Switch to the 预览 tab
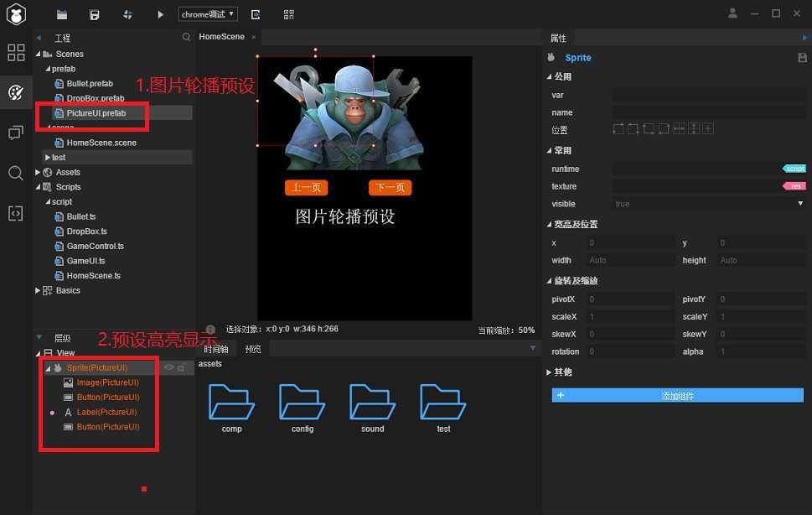The image size is (812, 515). coord(253,349)
